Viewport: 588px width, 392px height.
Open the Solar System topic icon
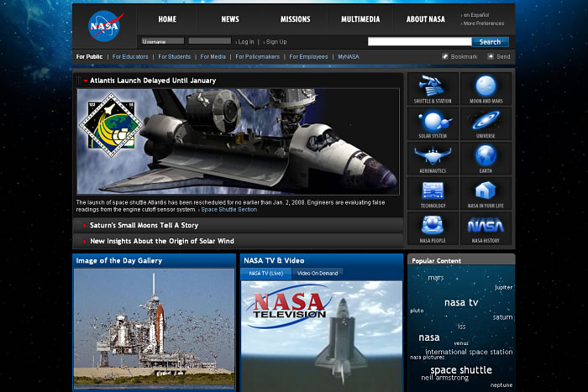[x=433, y=123]
